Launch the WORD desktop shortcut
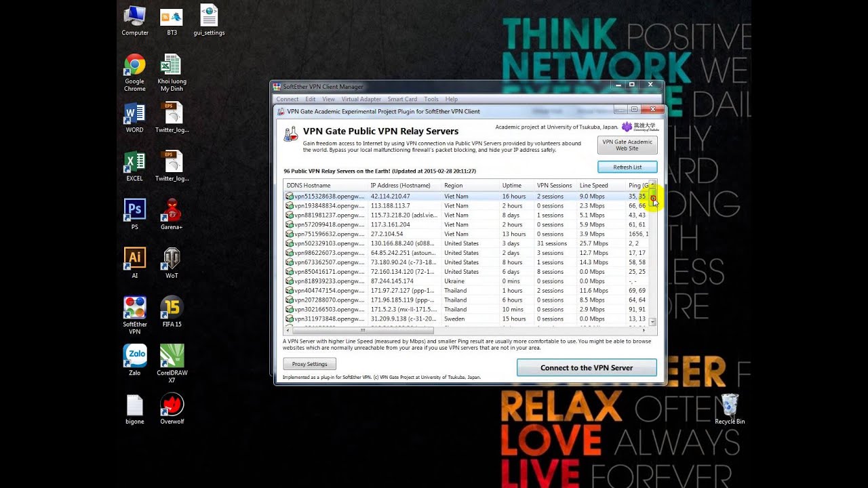Image resolution: width=868 pixels, height=488 pixels. click(135, 117)
